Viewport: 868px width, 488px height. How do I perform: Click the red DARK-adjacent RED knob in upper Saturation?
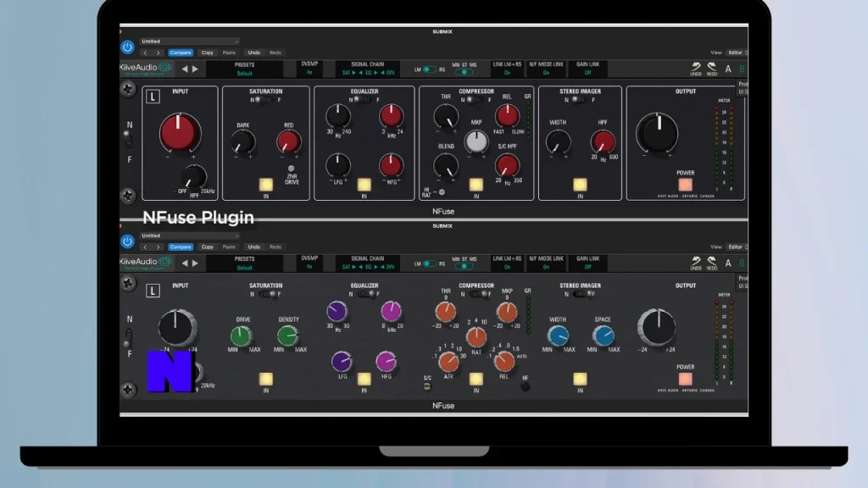(x=288, y=142)
